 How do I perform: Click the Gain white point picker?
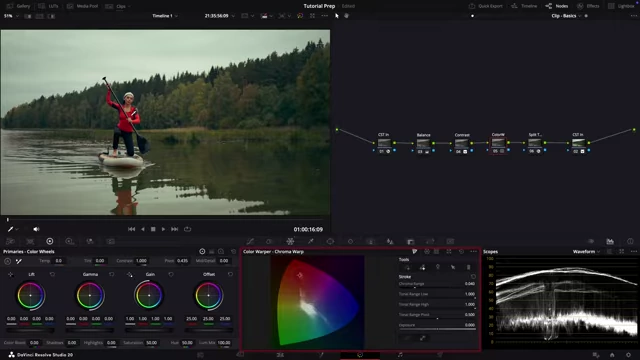(129, 274)
